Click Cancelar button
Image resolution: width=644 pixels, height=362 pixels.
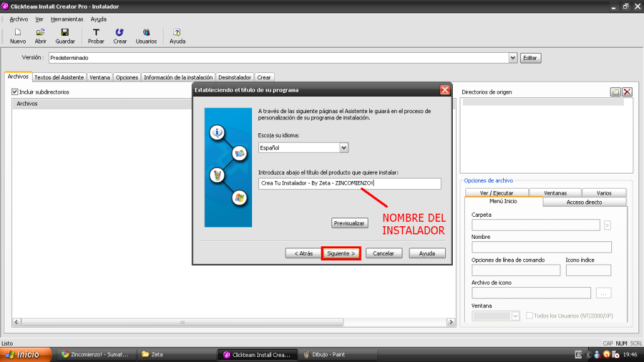383,253
